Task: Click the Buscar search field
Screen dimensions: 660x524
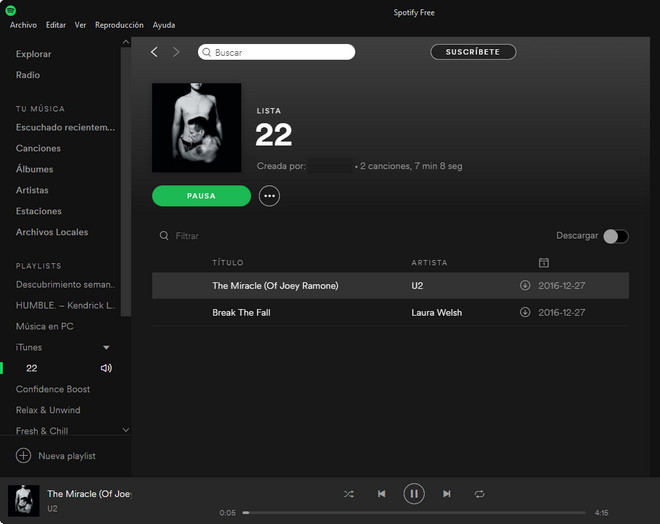Action: pos(277,52)
